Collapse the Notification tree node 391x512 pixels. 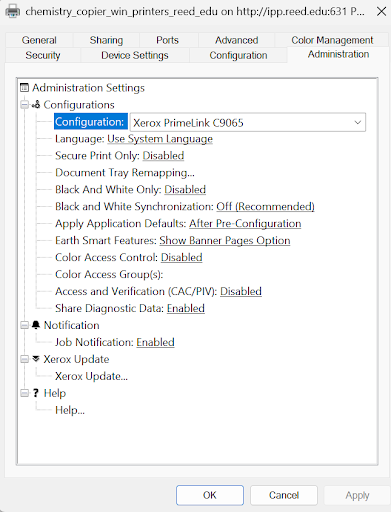pos(24,325)
